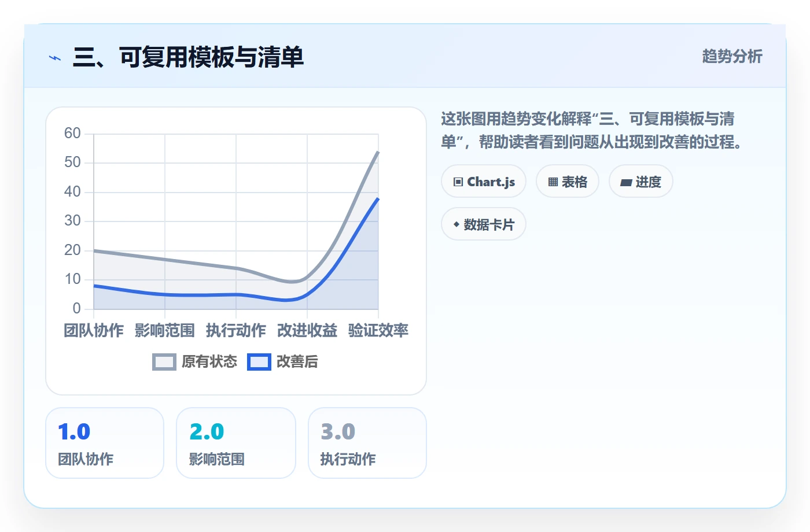Click the 表格 grid icon
The width and height of the screenshot is (810, 532).
coord(553,182)
